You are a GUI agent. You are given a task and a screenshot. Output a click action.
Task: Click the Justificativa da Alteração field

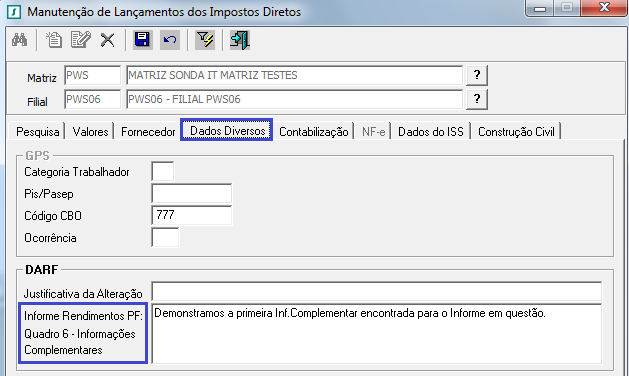coord(377,291)
